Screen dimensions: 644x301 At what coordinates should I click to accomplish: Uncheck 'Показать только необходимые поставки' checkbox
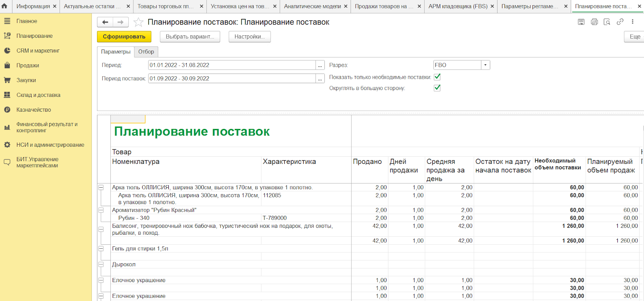(437, 77)
